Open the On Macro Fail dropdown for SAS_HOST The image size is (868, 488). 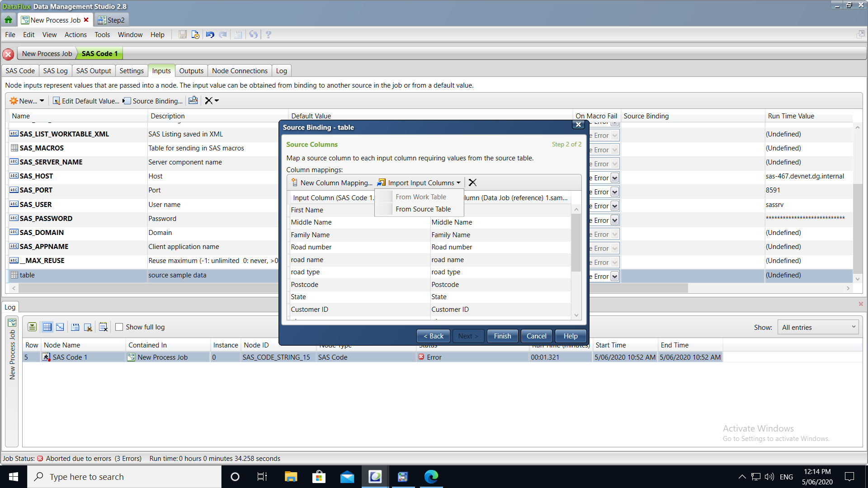point(614,178)
